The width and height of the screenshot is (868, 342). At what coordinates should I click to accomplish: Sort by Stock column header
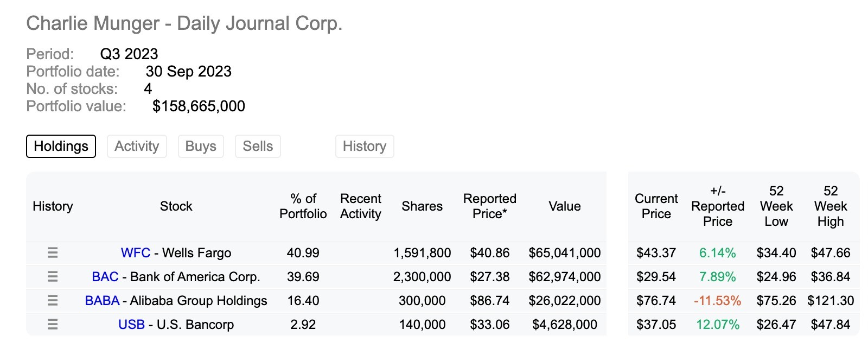176,206
